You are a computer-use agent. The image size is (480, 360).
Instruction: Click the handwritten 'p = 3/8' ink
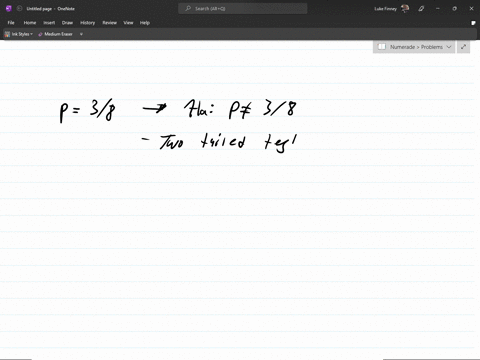87,110
